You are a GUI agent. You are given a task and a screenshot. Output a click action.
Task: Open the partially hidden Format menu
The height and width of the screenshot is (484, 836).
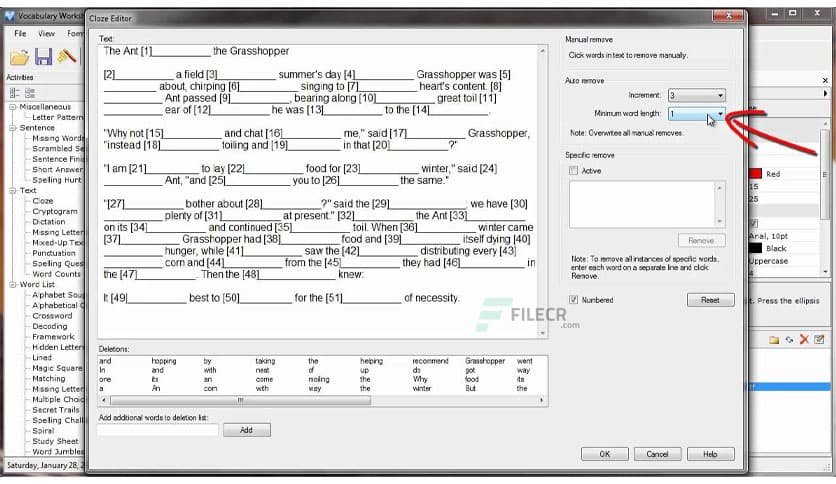(75, 34)
